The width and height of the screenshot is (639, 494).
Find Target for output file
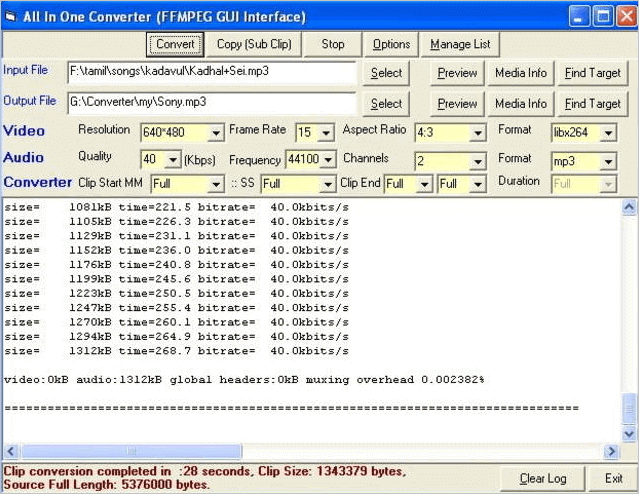592,104
